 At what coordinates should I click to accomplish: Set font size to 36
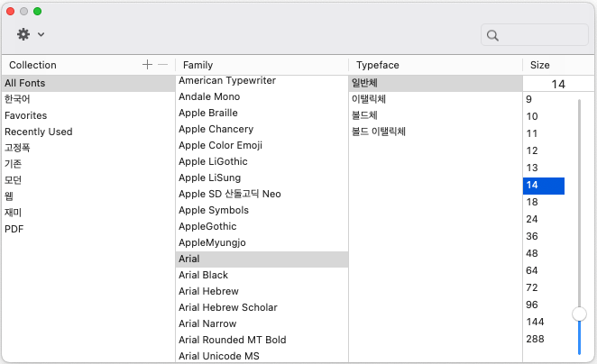544,236
